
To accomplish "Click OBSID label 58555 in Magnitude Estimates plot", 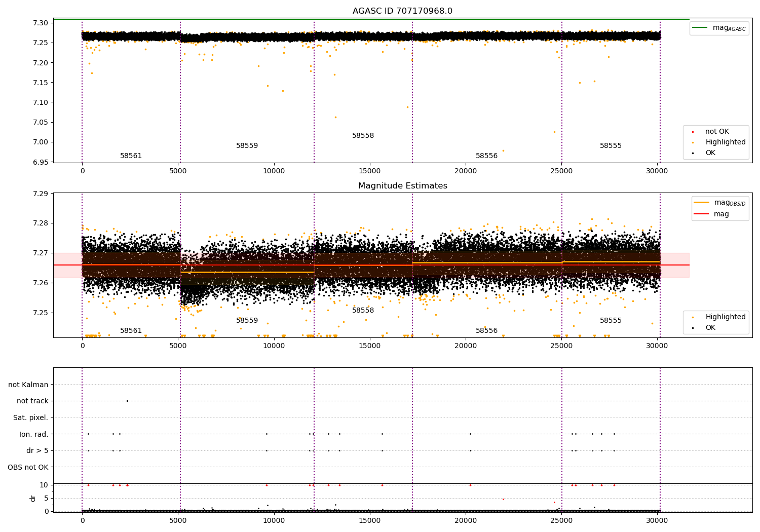I will [x=611, y=321].
